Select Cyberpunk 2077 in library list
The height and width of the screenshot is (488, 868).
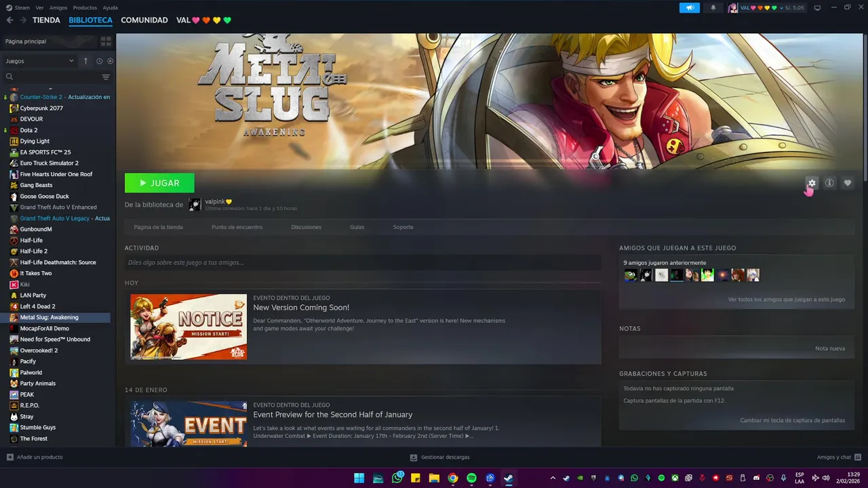[x=41, y=108]
